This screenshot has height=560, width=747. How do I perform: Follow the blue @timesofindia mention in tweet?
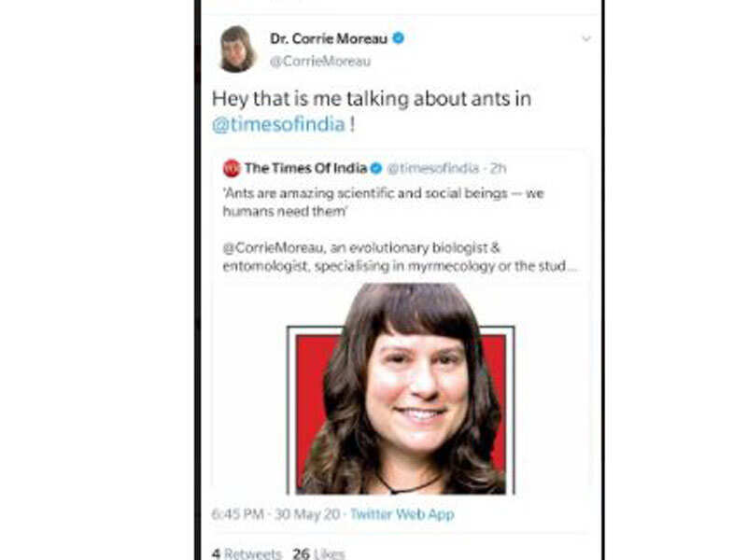click(278, 123)
